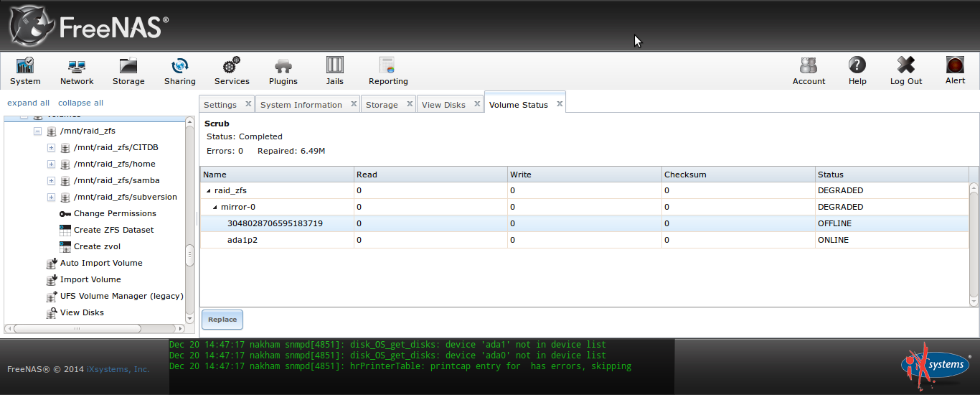
Task: Select the ada1p2 disk row
Action: [x=584, y=240]
